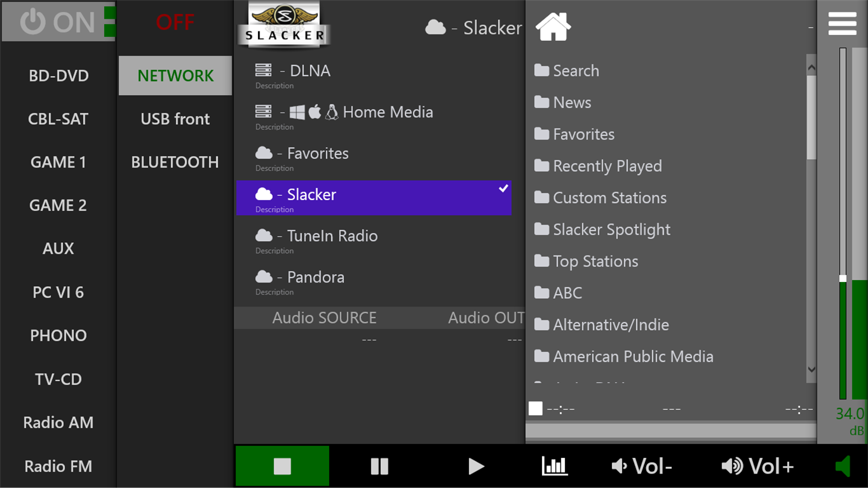Click the 34.0 dB volume readout
The image size is (868, 488).
click(x=850, y=421)
